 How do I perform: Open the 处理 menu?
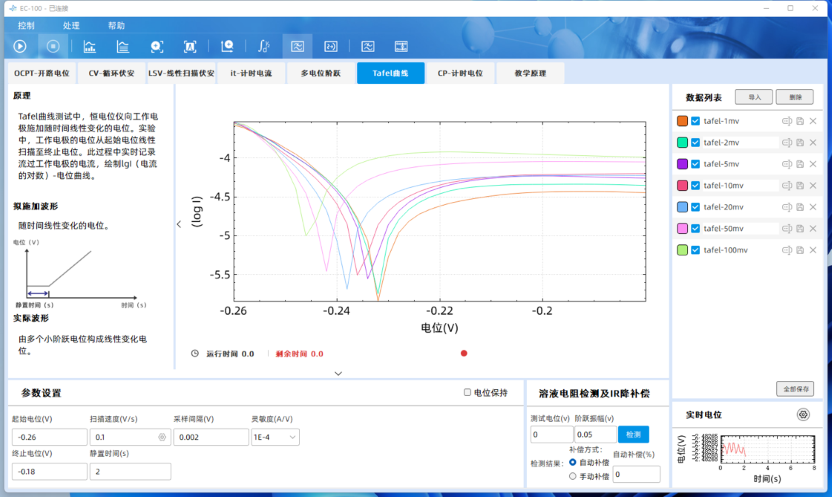(x=71, y=25)
